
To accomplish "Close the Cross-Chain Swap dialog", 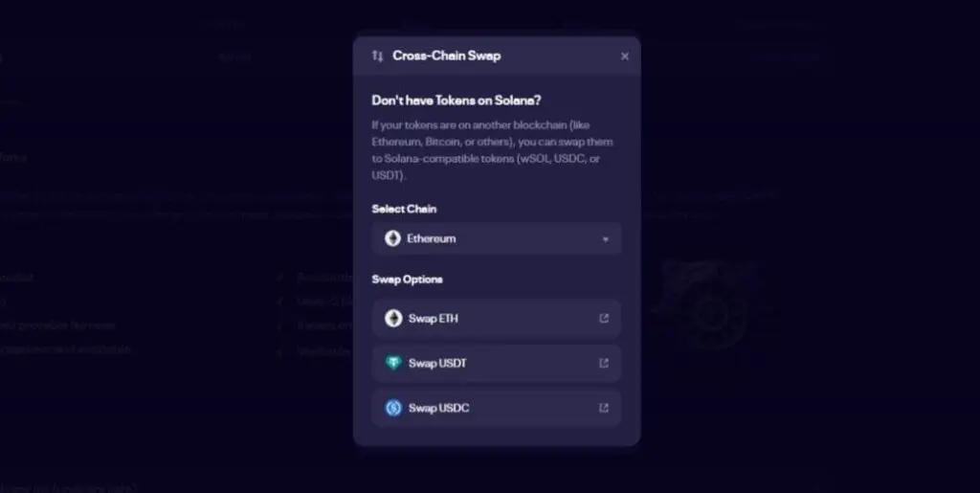I will pyautogui.click(x=625, y=56).
